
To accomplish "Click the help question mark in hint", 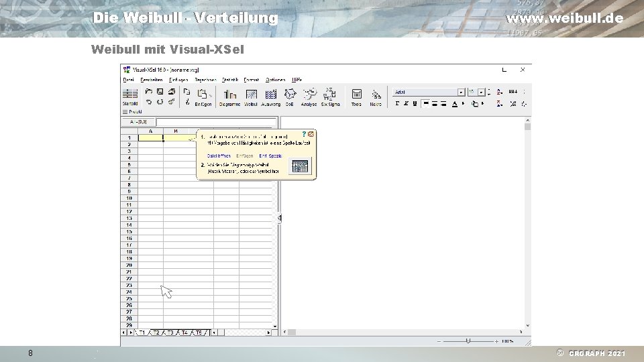I will [304, 134].
